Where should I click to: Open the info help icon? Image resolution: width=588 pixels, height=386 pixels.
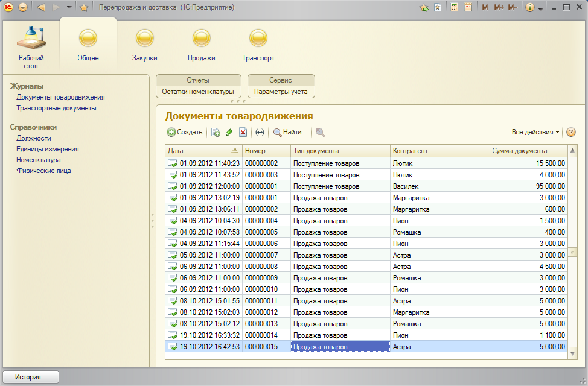(530, 7)
